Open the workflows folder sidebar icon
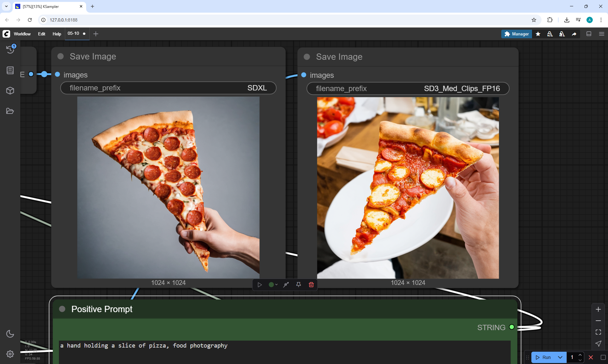 [10, 111]
